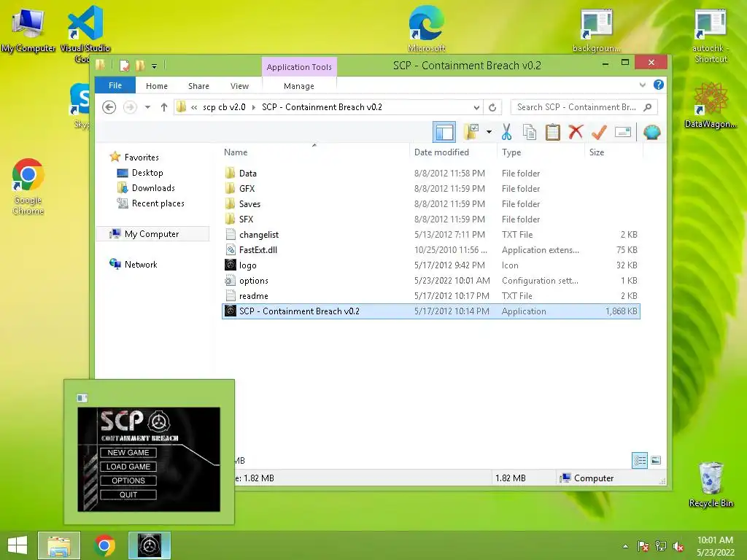Click the address bar folder icon
Screen dimensions: 747x560
coord(181,107)
